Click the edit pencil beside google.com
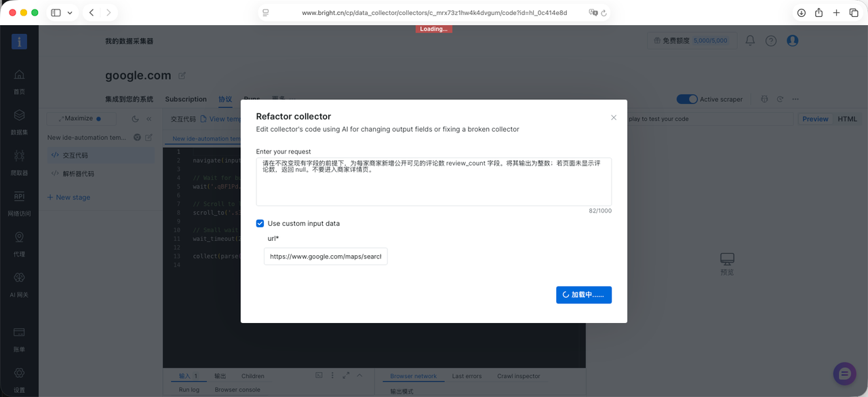The image size is (868, 397). coord(182,75)
